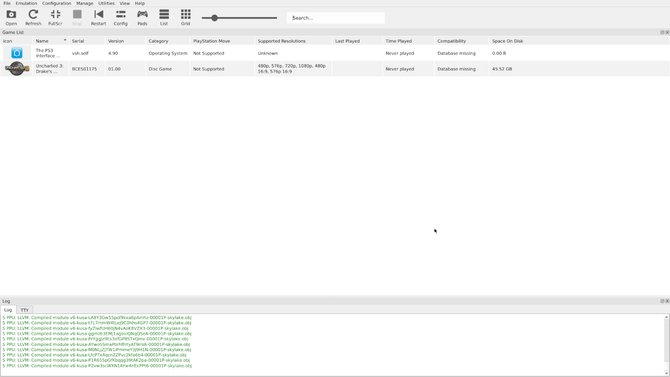The width and height of the screenshot is (670, 377).
Task: Switch to Grid view mode
Action: 185,18
